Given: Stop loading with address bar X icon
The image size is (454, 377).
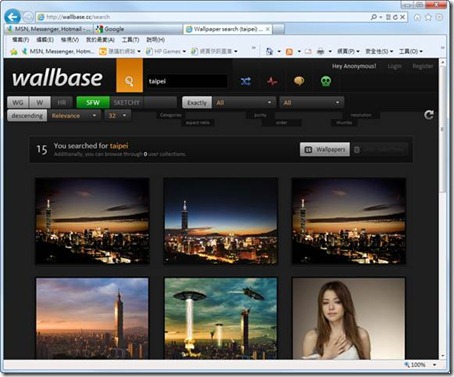Looking at the screenshot, I should click(403, 17).
